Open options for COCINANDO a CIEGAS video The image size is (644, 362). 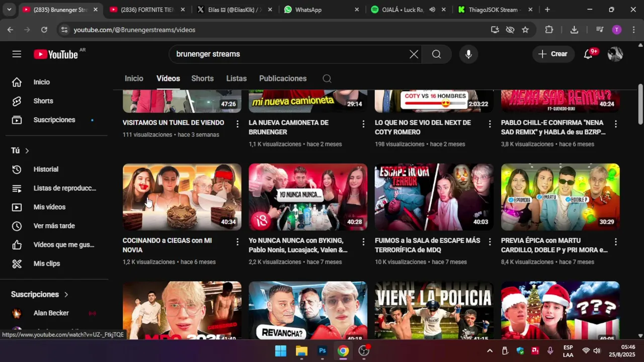click(x=237, y=242)
